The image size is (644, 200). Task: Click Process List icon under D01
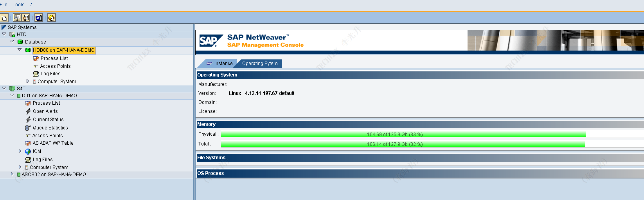coord(28,103)
